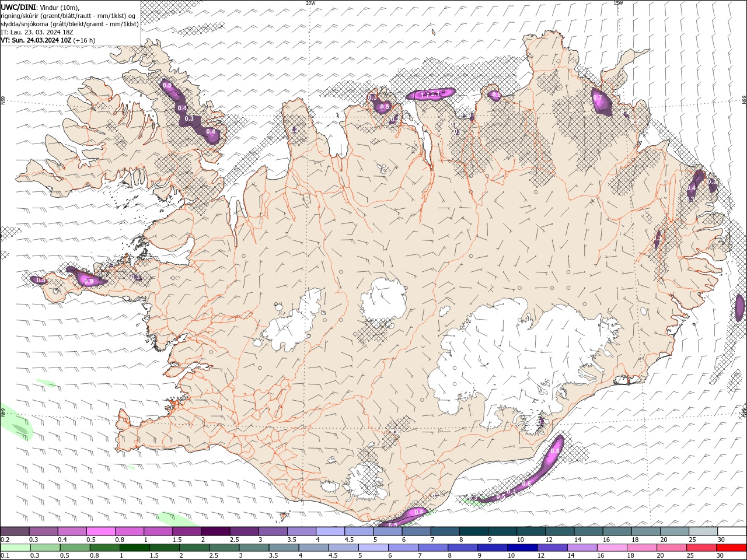This screenshot has height=560, width=747.
Task: Select the darkest purple swatch labelled 2 in top legend row
Action: click(215, 531)
